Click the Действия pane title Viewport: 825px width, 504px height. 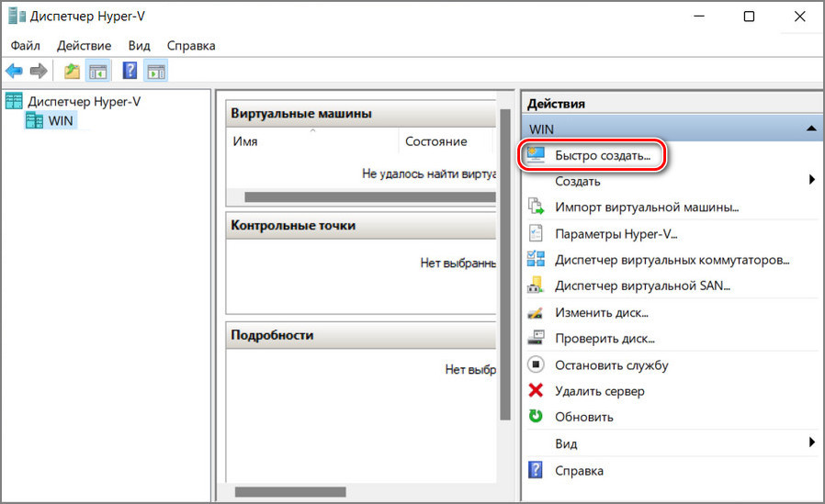(x=556, y=104)
